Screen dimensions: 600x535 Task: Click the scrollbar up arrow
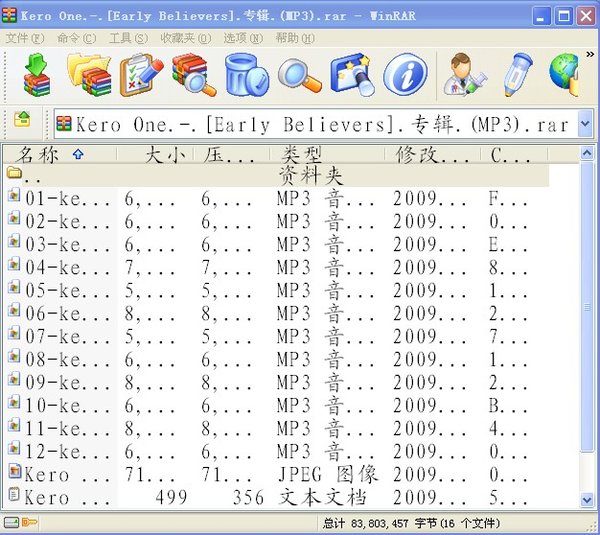tap(587, 153)
